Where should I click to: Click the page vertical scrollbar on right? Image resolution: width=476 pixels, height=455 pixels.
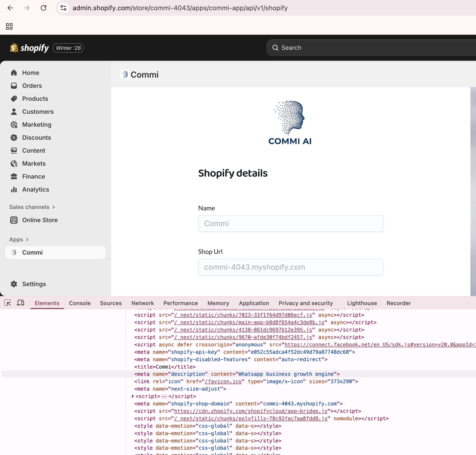pos(473,191)
